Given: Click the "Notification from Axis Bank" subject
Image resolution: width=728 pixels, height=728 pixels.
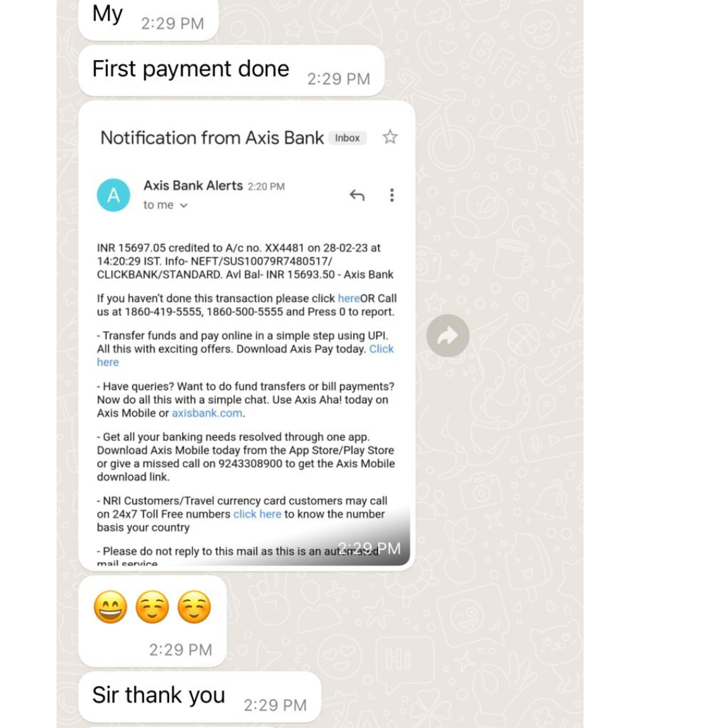Looking at the screenshot, I should point(212,138).
